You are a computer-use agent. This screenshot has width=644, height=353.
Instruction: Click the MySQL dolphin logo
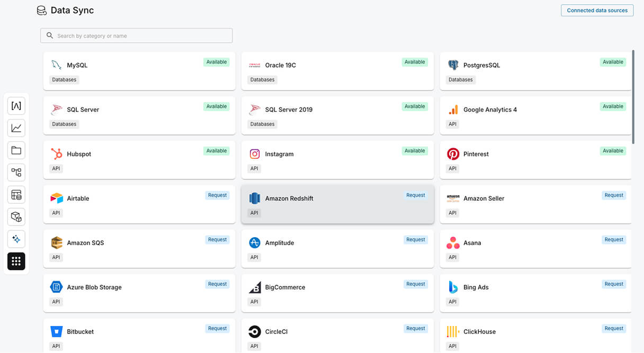coord(56,65)
